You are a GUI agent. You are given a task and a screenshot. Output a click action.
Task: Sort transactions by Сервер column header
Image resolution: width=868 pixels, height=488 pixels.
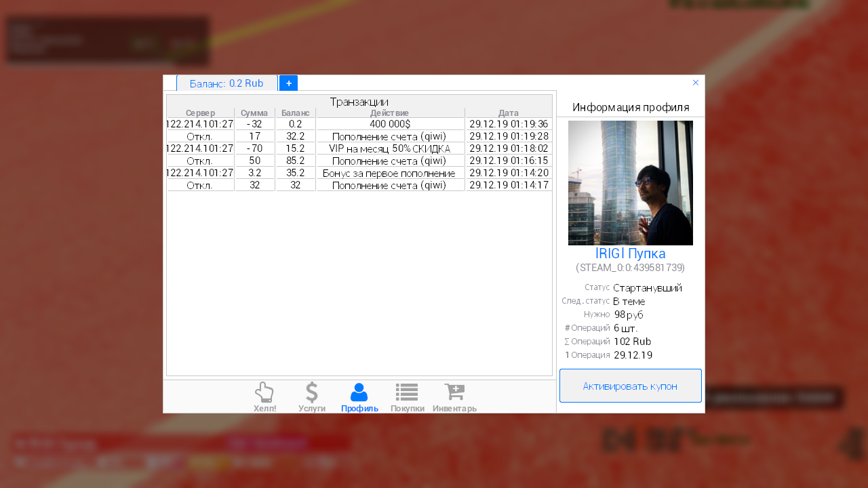pyautogui.click(x=200, y=113)
